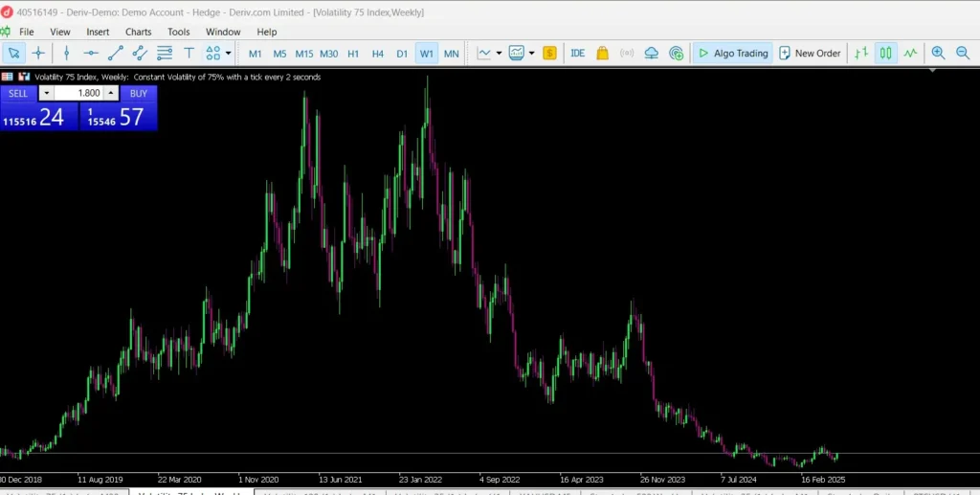The width and height of the screenshot is (980, 495).
Task: Select the Fibonacci retracement tool
Action: click(x=165, y=53)
